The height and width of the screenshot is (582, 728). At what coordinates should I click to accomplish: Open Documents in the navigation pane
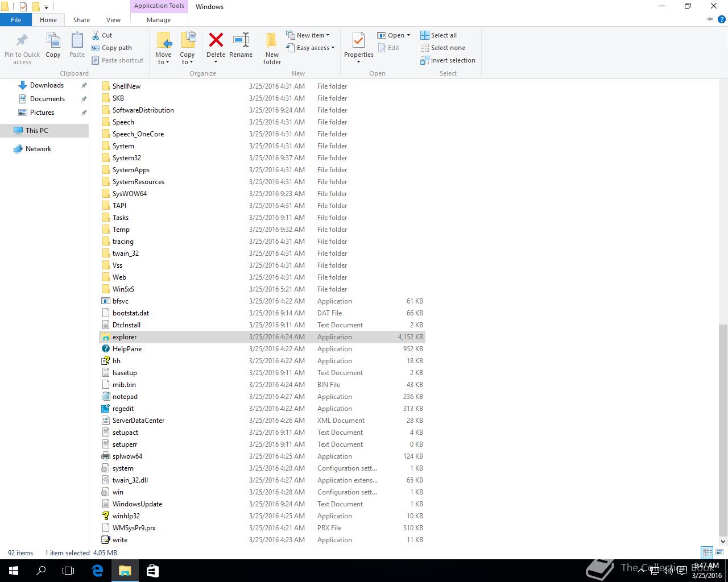[47, 99]
